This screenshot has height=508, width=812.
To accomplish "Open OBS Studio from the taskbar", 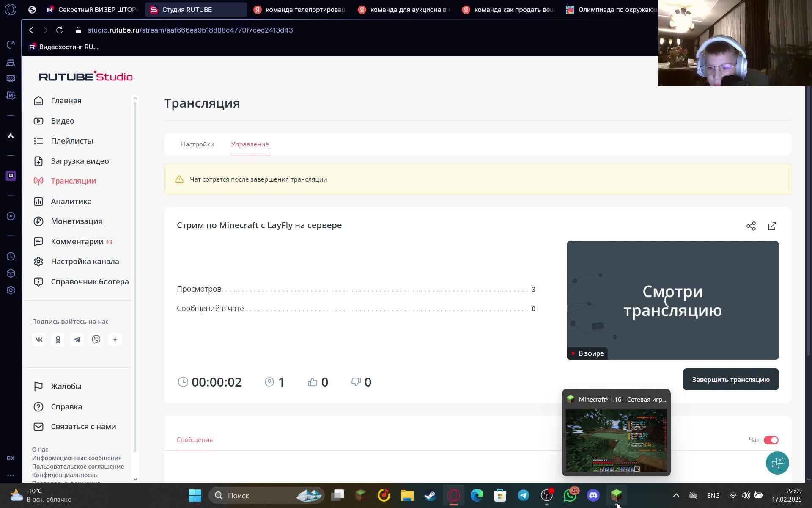I will [x=547, y=495].
